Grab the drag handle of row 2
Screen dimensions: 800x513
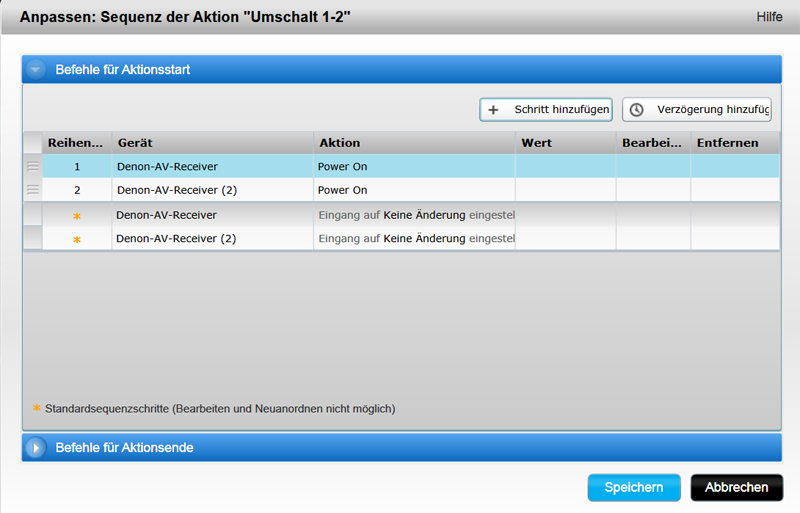click(x=33, y=190)
